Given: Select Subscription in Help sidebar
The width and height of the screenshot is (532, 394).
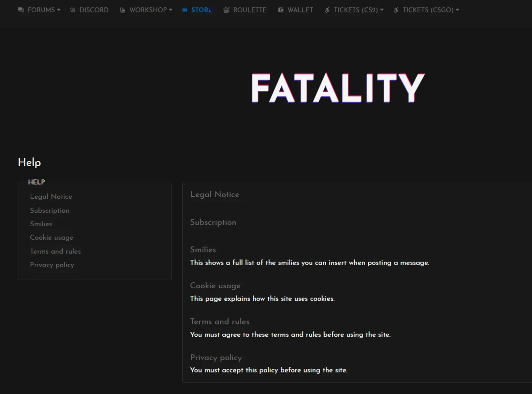Looking at the screenshot, I should (x=50, y=211).
